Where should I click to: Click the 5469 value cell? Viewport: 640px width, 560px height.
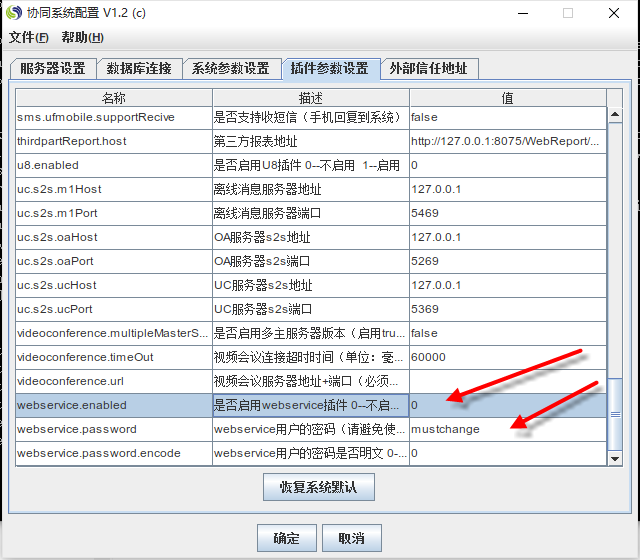[x=508, y=213]
